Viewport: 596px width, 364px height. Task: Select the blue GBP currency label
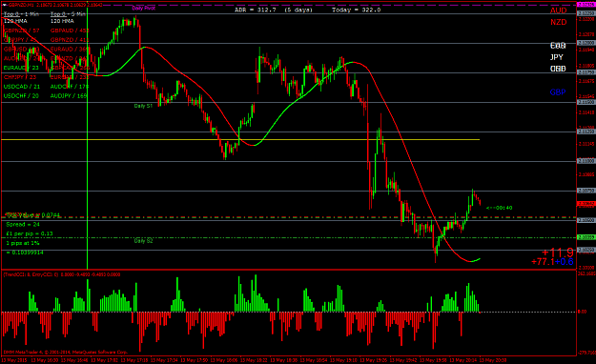click(558, 92)
